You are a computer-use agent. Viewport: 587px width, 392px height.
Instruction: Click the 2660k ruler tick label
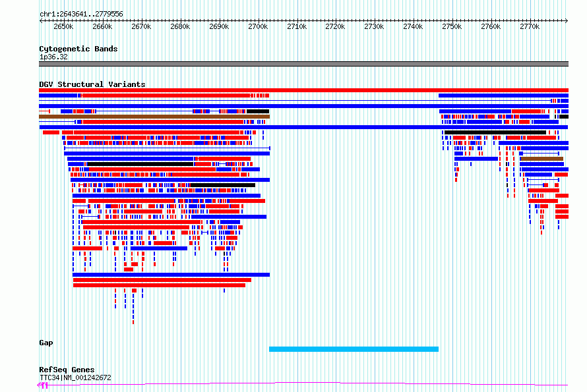coord(102,27)
